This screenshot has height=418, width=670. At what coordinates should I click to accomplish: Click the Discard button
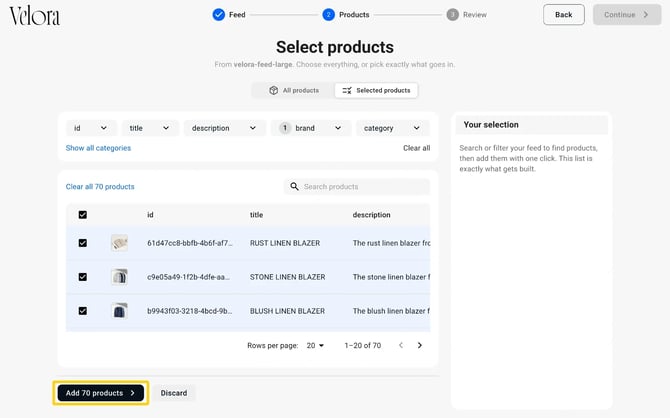pos(174,393)
